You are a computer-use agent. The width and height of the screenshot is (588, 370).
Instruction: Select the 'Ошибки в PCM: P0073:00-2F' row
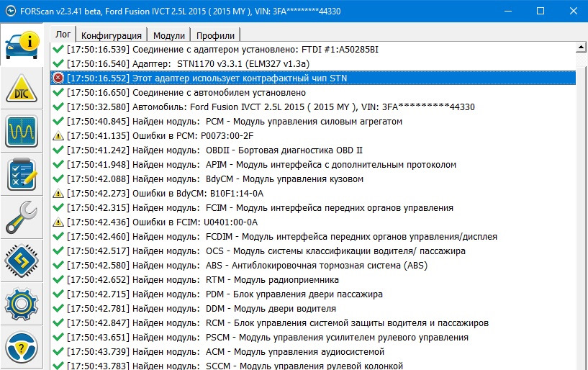click(313, 136)
